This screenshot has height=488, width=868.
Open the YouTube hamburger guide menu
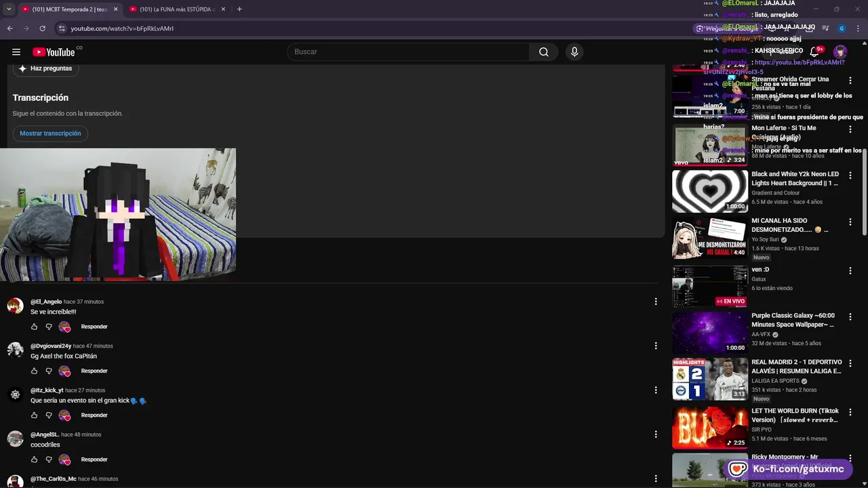click(16, 52)
